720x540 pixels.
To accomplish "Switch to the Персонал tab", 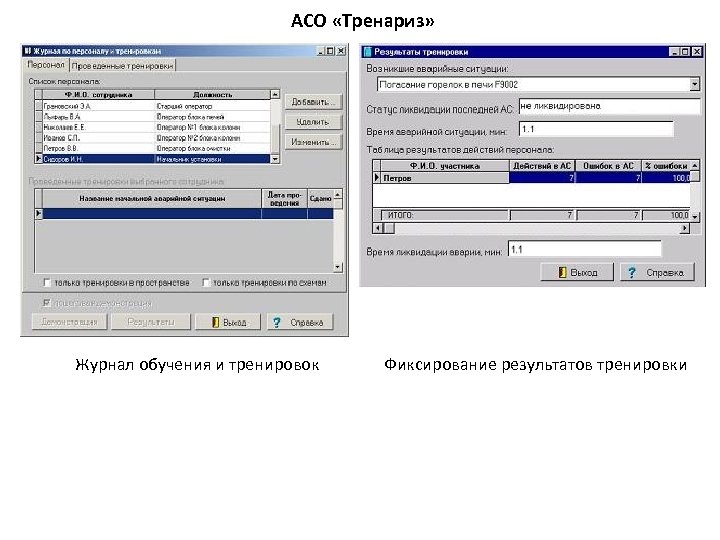I will click(46, 65).
